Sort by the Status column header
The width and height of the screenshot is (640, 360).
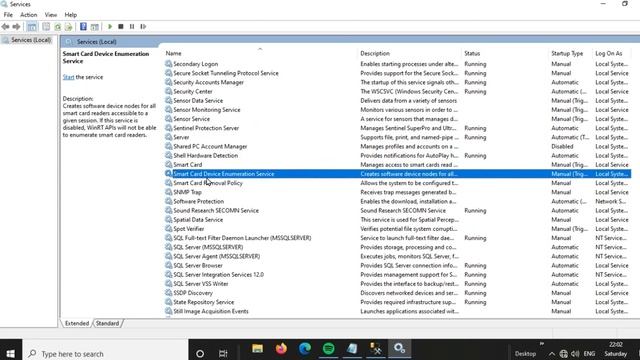(472, 53)
